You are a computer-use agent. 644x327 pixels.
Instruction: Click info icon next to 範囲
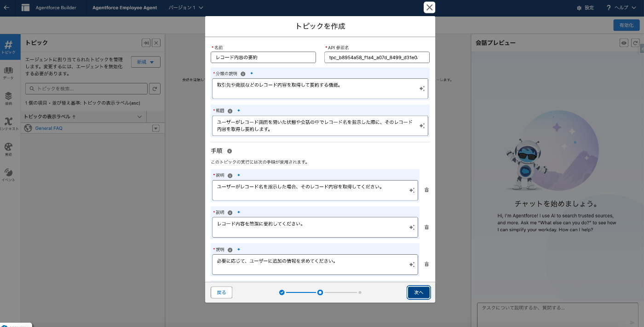230,111
